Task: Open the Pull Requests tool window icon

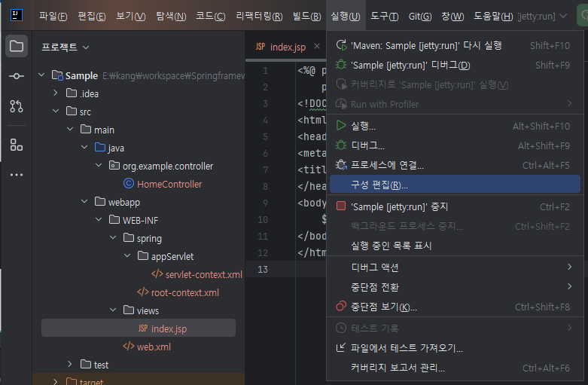Action: (x=17, y=106)
